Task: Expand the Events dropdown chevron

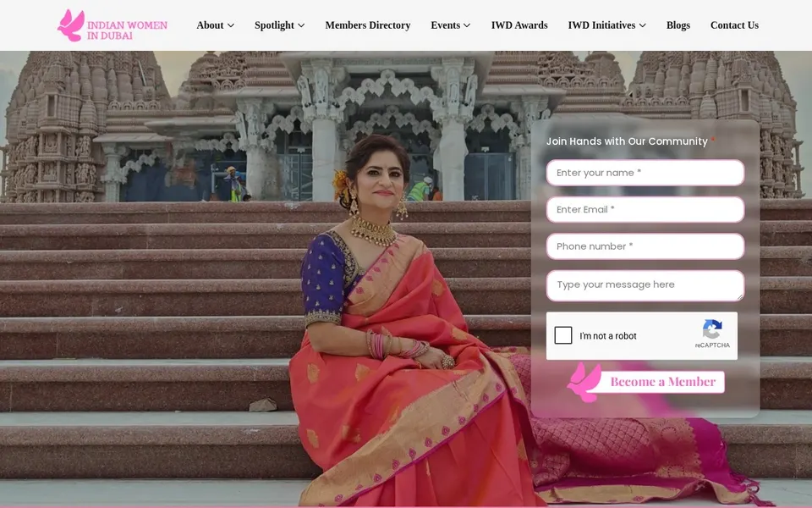Action: point(467,25)
